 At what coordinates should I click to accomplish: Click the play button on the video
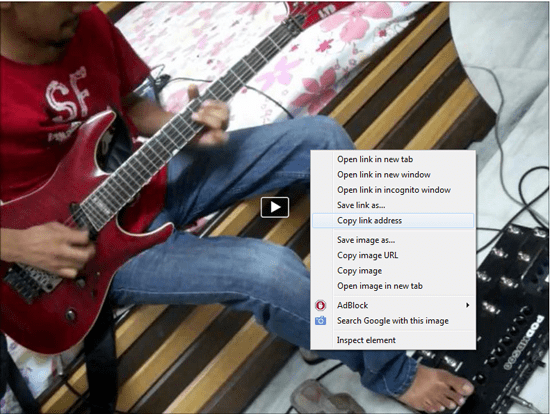pos(275,207)
